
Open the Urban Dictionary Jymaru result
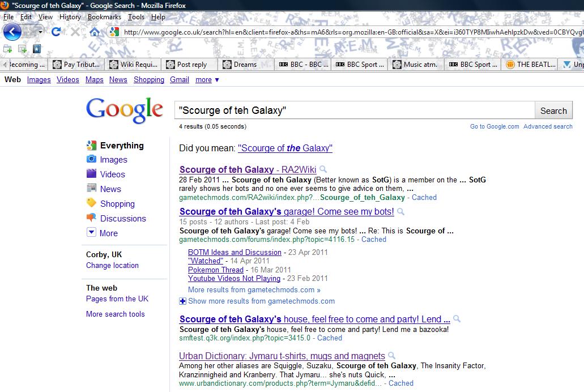(x=282, y=356)
